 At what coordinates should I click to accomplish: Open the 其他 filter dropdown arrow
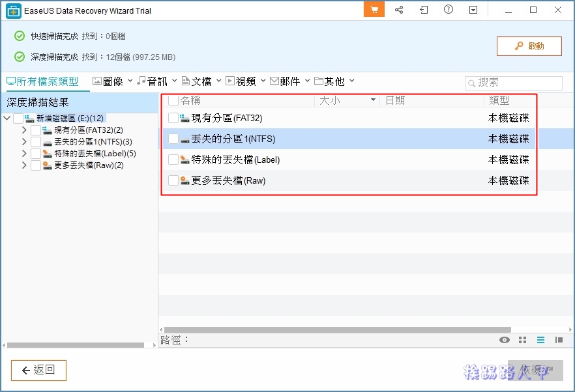(x=351, y=81)
